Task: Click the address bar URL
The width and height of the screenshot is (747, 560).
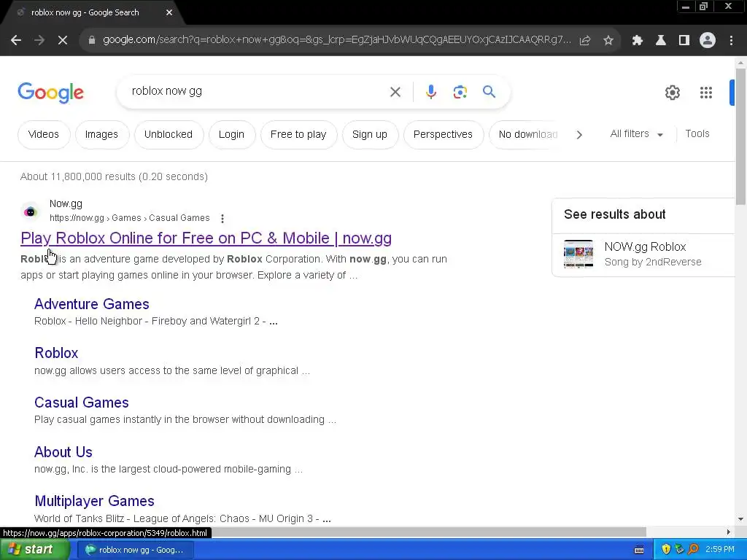Action: [x=336, y=40]
